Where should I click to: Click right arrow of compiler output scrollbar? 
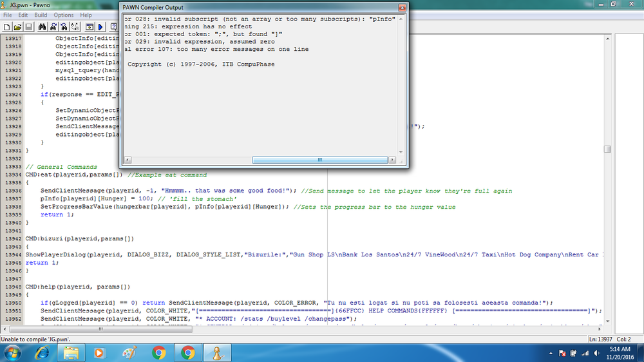point(392,160)
